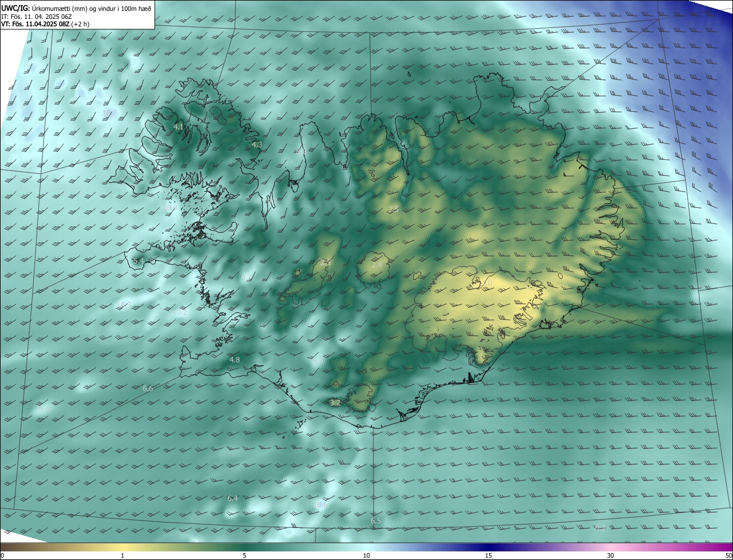Click the 4.1 value over the Westfjords
The image size is (733, 560).
coord(179,127)
